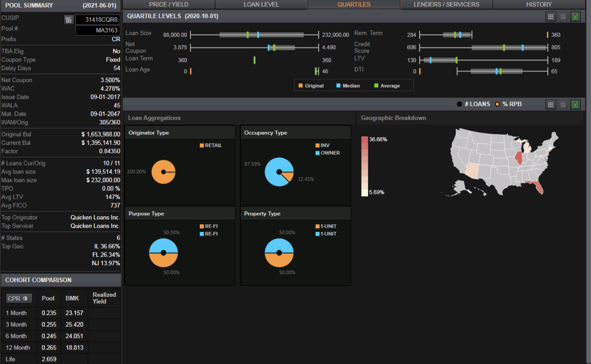Click the chart icon next to CUSIP field
Image resolution: width=591 pixels, height=364 pixels.
click(69, 20)
